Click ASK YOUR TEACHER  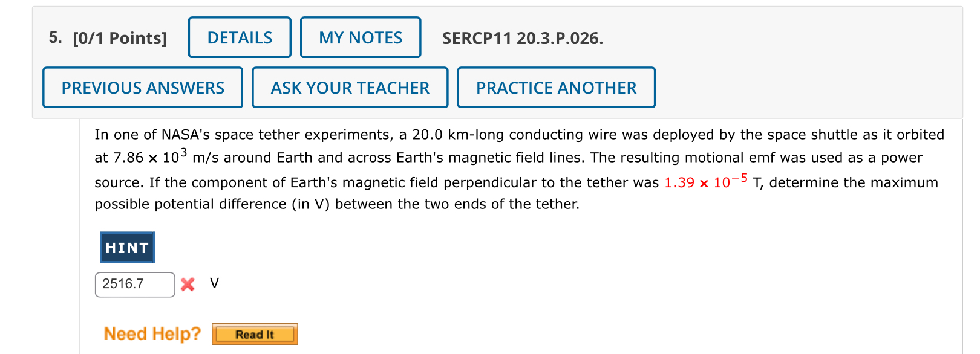(350, 87)
